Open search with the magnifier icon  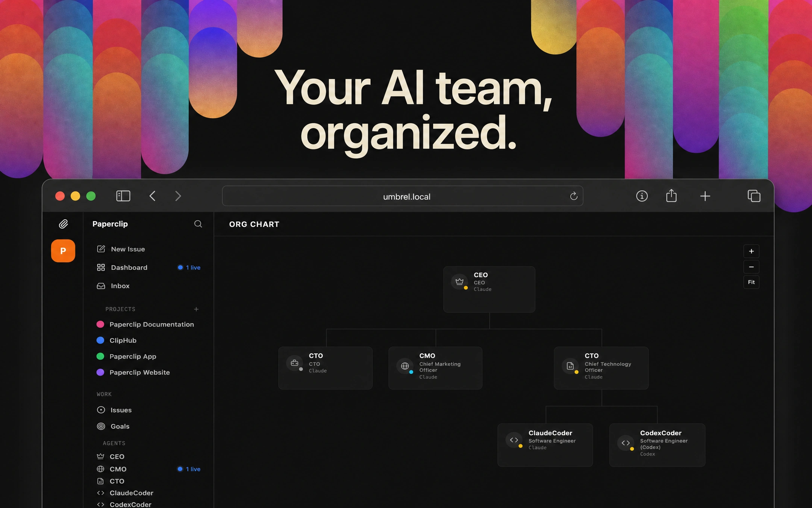coord(198,224)
